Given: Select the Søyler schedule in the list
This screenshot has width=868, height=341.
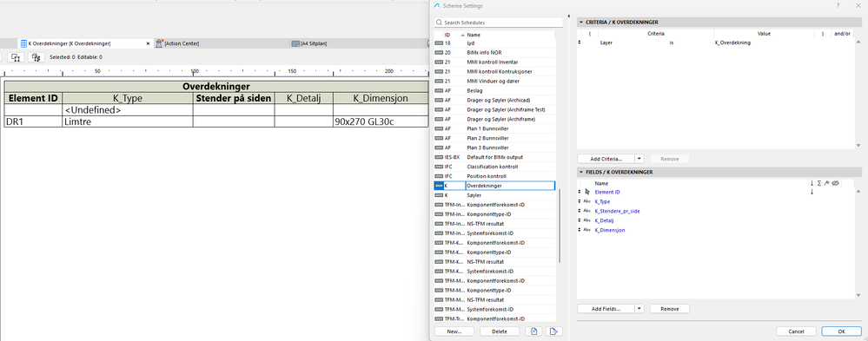Looking at the screenshot, I should (494, 195).
